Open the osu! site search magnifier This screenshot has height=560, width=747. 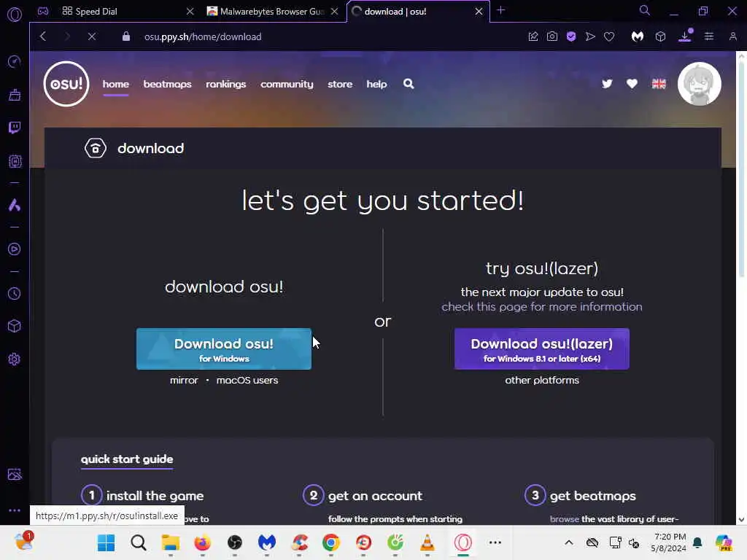coord(409,84)
